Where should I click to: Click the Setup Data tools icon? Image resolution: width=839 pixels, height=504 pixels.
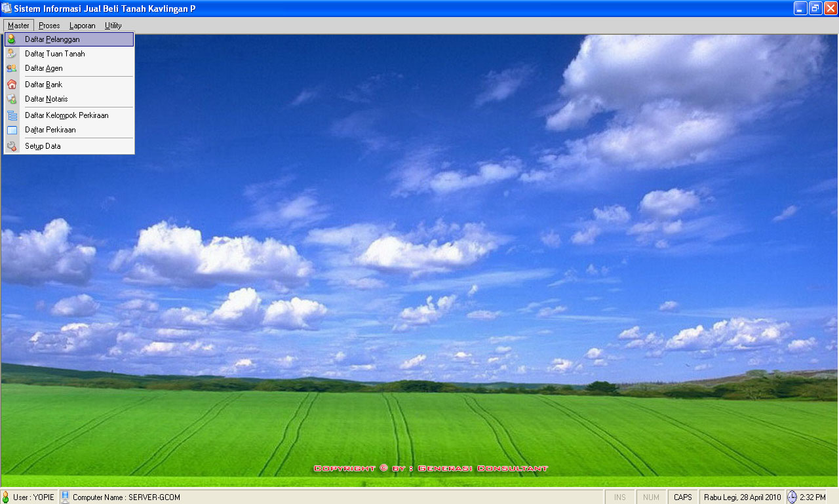click(x=12, y=146)
